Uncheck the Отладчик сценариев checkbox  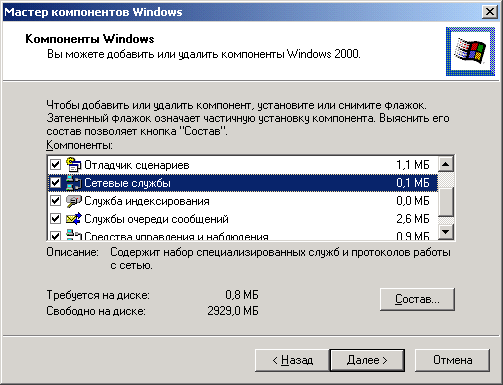[x=55, y=165]
